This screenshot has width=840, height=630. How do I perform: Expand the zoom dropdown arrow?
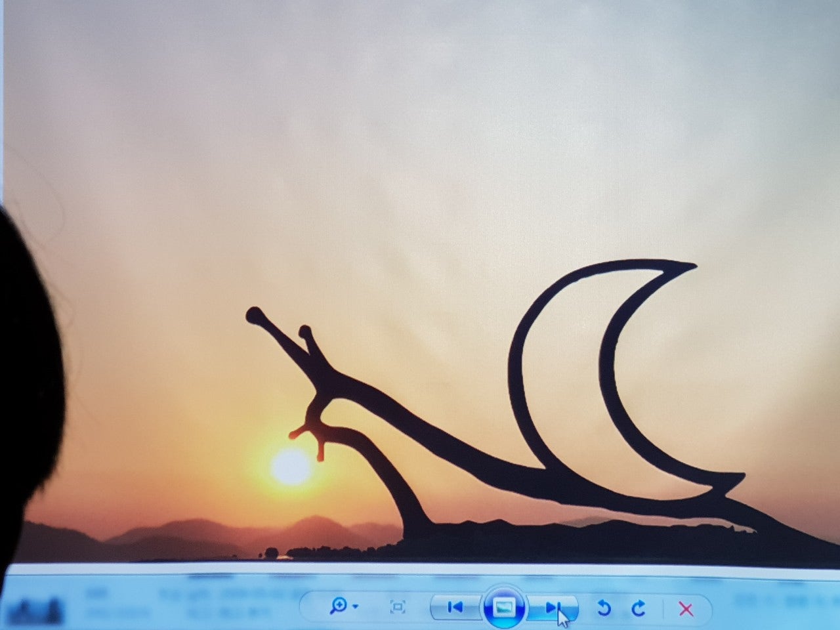pos(355,606)
